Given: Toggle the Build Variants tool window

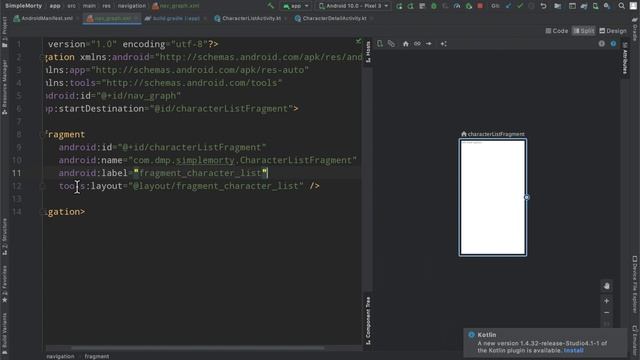Looking at the screenshot, I should pos(4,333).
